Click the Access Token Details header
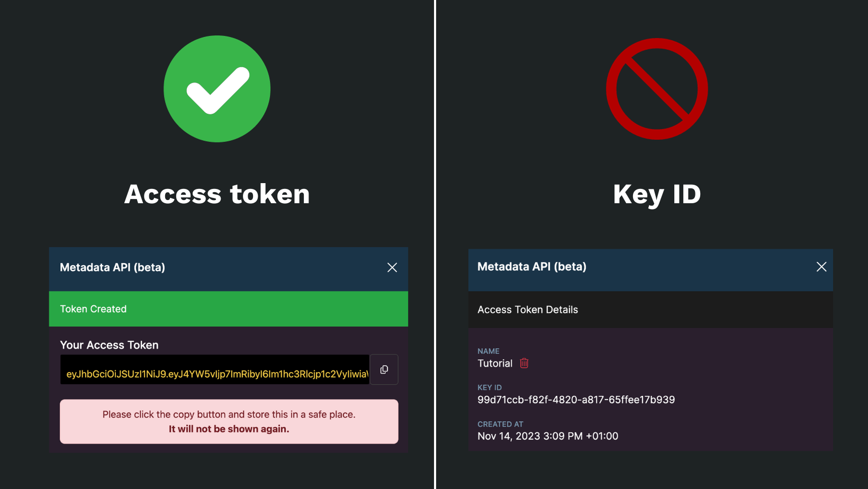This screenshot has height=489, width=868. click(x=528, y=310)
